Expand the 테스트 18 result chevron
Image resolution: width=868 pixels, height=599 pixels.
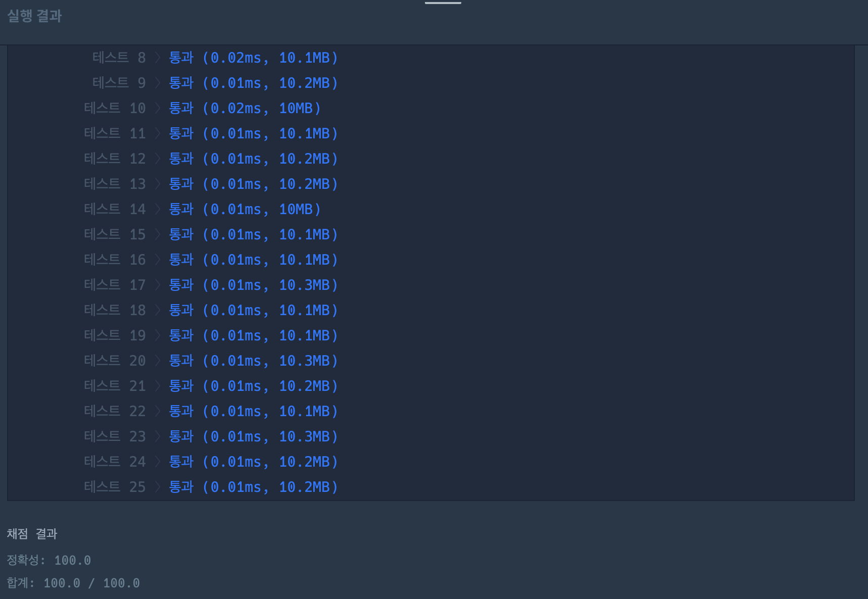[x=158, y=310]
